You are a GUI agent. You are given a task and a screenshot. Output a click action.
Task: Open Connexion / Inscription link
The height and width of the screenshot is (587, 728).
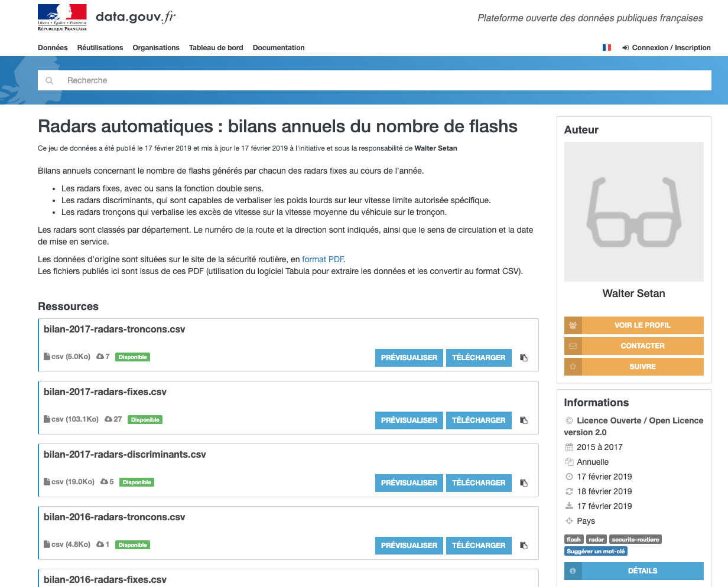[x=671, y=48]
